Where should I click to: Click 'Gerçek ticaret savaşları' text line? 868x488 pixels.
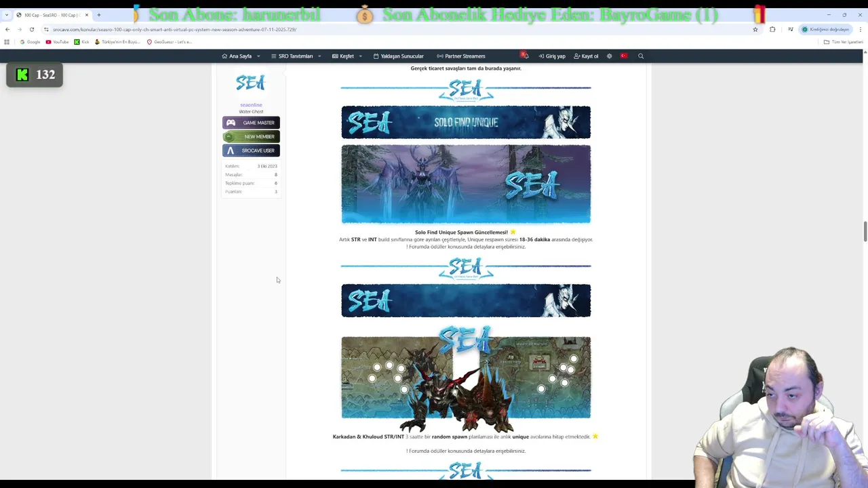(x=466, y=68)
